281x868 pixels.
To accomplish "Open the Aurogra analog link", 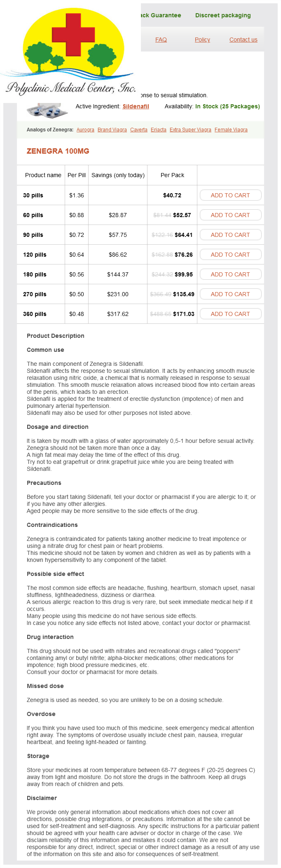I will coord(85,130).
